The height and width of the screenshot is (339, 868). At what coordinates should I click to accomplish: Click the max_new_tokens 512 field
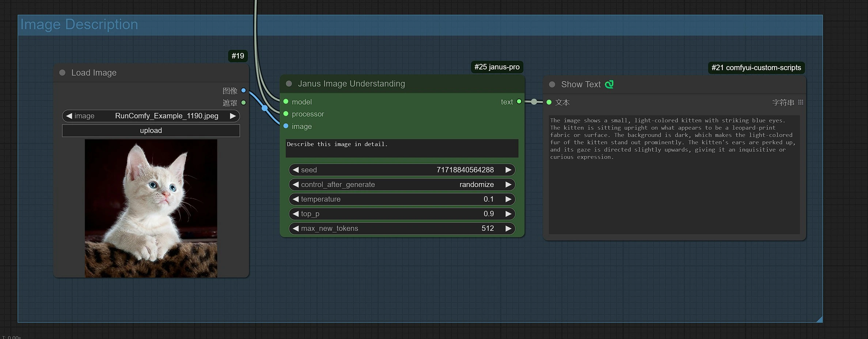pyautogui.click(x=402, y=228)
